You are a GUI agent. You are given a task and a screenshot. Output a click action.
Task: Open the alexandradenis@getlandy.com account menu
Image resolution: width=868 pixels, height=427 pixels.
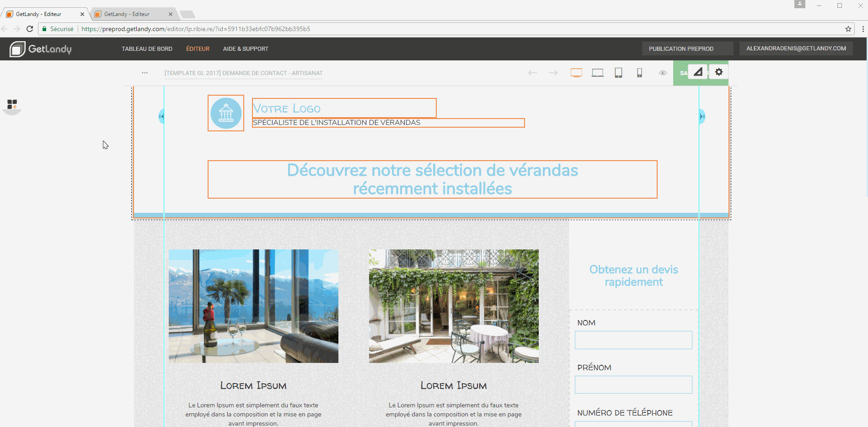click(796, 49)
